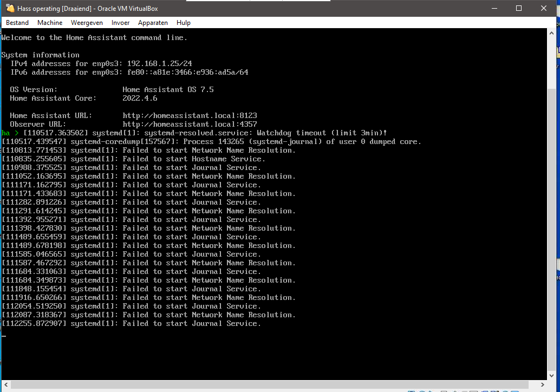Click the log line with timestamp 111587.467292
The width and height of the screenshot is (560, 392).
148,263
